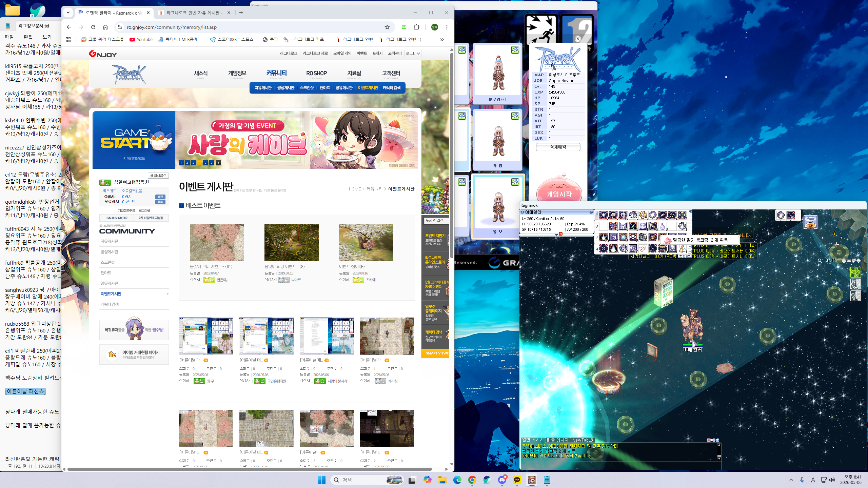Open KakaoTalk from the taskbar

click(517, 480)
